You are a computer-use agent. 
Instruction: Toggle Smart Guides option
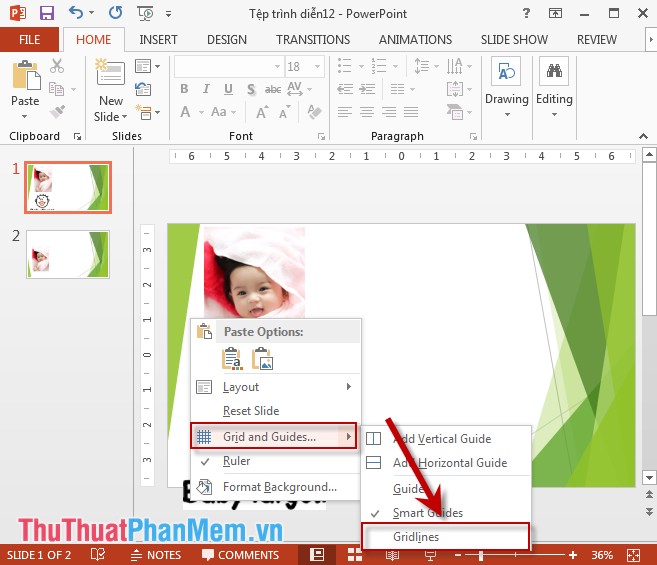coord(446,513)
